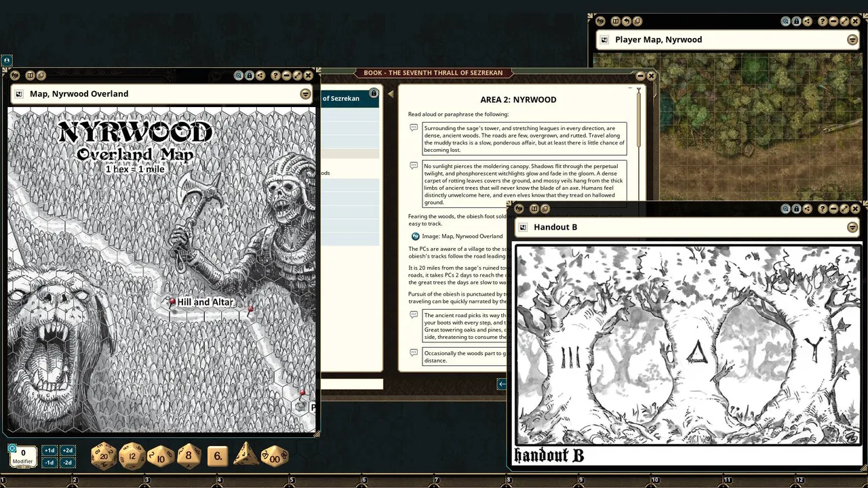The height and width of the screenshot is (488, 868).
Task: Click the previous-page arrow at book bottom
Action: pyautogui.click(x=502, y=384)
